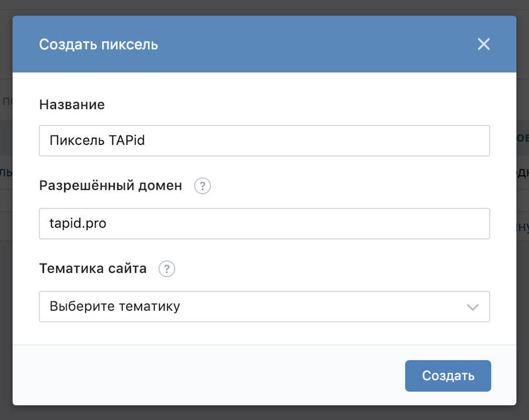Click the Создать пиксель dialog title

(x=98, y=44)
